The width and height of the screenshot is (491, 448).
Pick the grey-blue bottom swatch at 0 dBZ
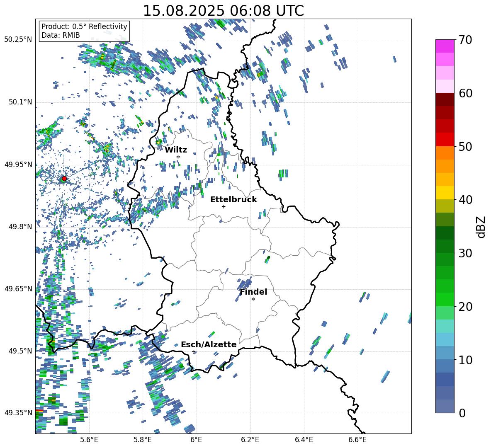point(445,406)
